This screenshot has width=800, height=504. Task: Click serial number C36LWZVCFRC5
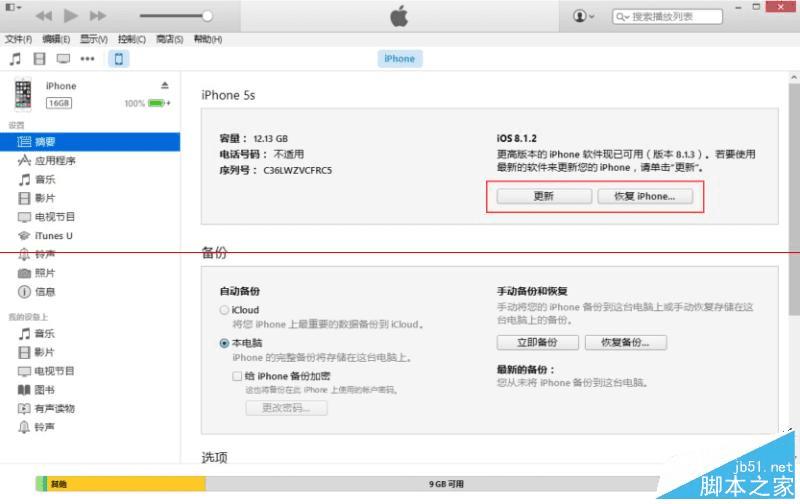pos(297,170)
